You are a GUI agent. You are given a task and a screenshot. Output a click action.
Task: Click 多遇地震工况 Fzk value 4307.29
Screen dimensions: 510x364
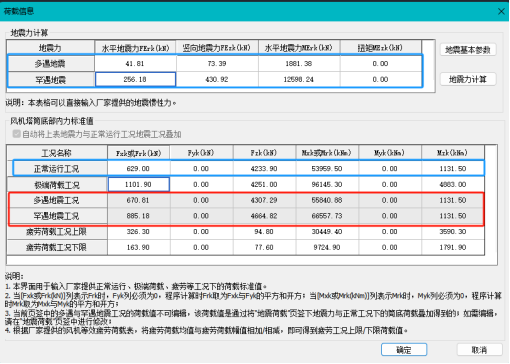click(x=264, y=200)
